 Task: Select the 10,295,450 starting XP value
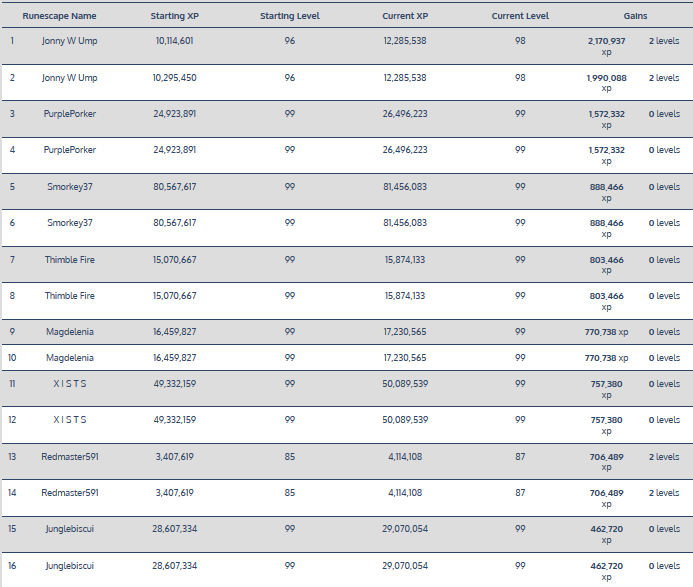(175, 78)
